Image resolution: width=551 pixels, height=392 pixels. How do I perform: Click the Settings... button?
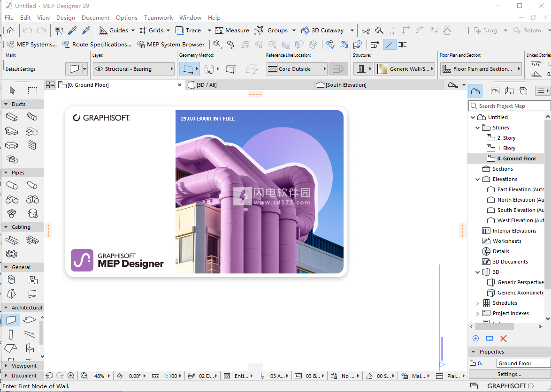[509, 374]
